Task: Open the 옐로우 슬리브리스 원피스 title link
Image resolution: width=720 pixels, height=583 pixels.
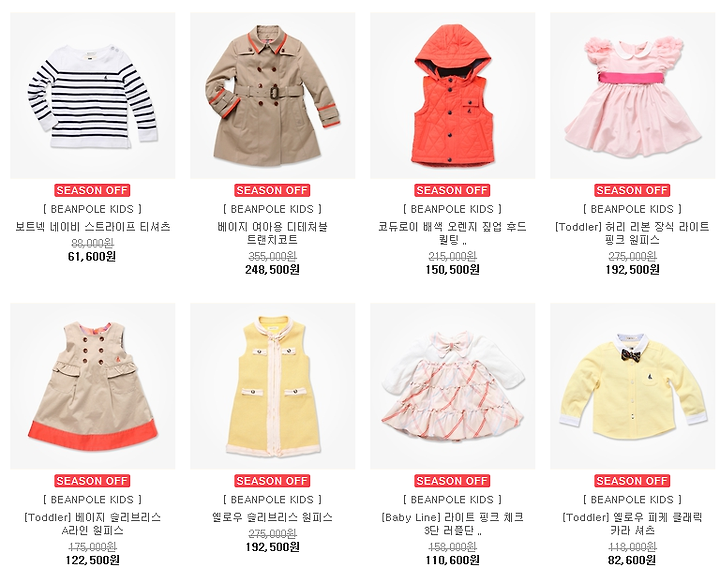Action: pos(272,517)
